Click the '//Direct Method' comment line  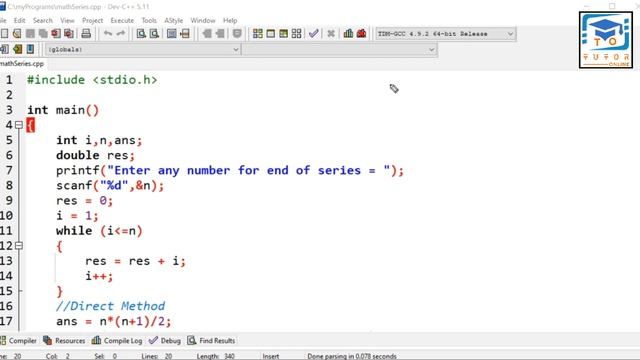click(x=111, y=306)
